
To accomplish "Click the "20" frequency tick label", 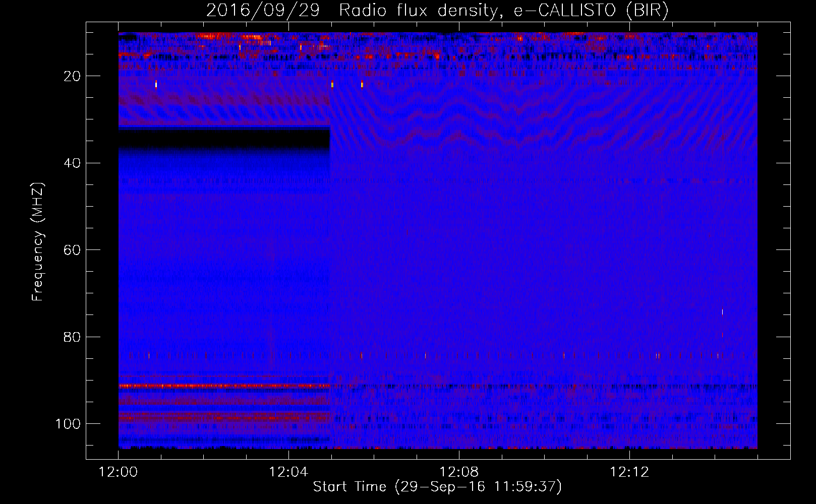I will pyautogui.click(x=73, y=76).
